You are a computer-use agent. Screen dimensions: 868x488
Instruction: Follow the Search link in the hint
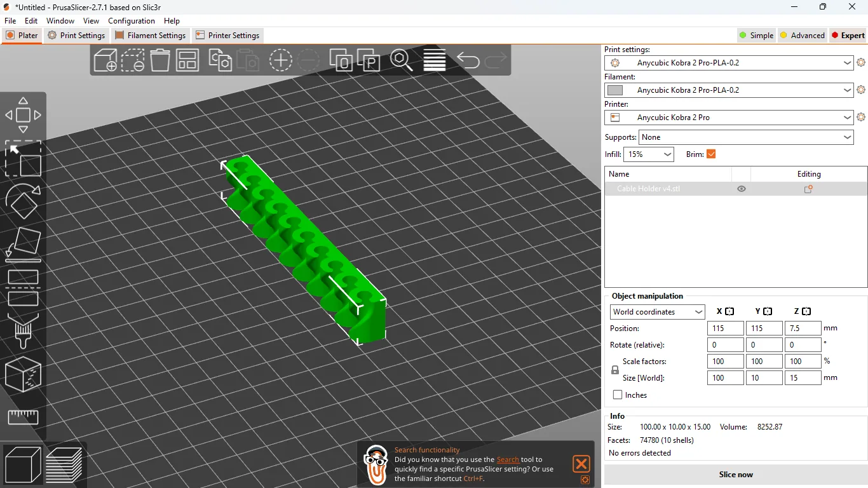(x=508, y=459)
